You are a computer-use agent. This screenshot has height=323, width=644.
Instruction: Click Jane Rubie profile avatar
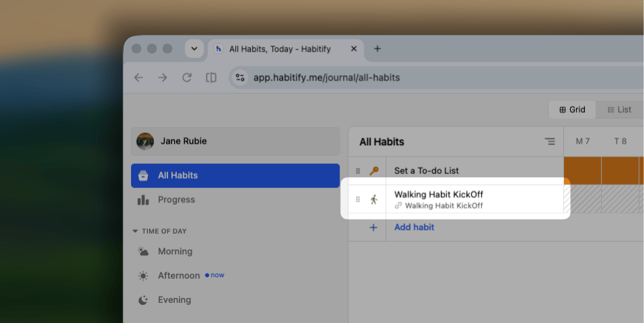click(x=145, y=141)
